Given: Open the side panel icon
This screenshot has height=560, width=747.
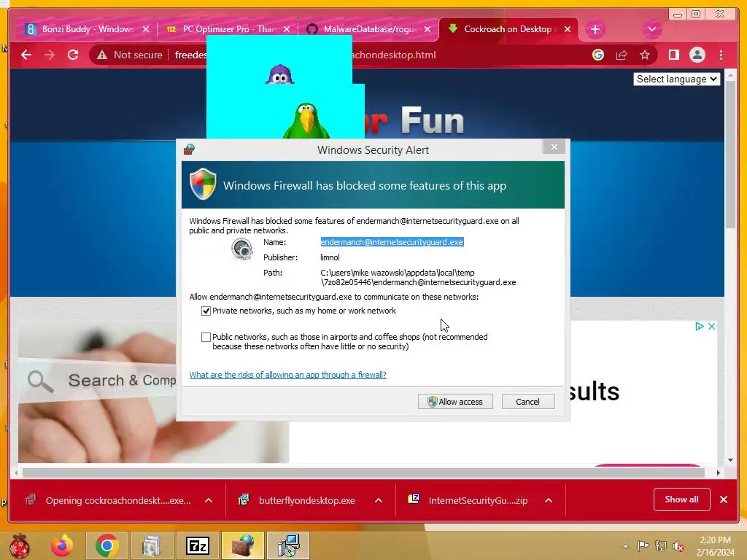Looking at the screenshot, I should (x=673, y=55).
